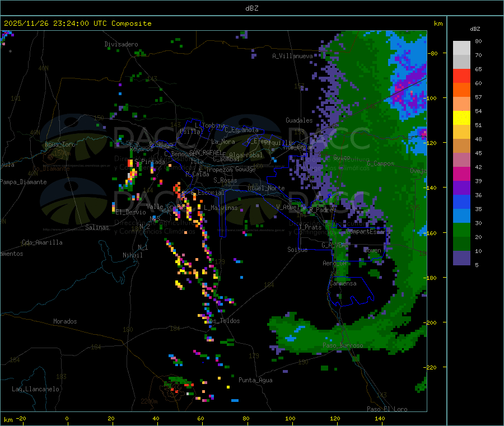
Task: Click the C_Española label
Action: coord(242,130)
